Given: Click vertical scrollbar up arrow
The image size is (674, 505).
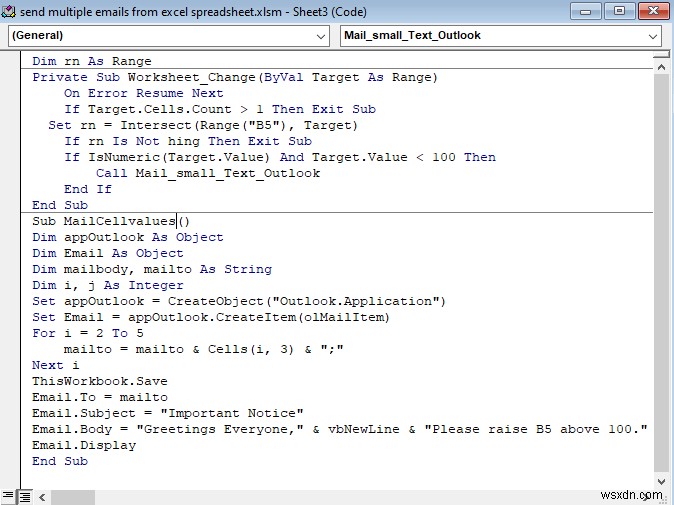Looking at the screenshot, I should point(661,67).
